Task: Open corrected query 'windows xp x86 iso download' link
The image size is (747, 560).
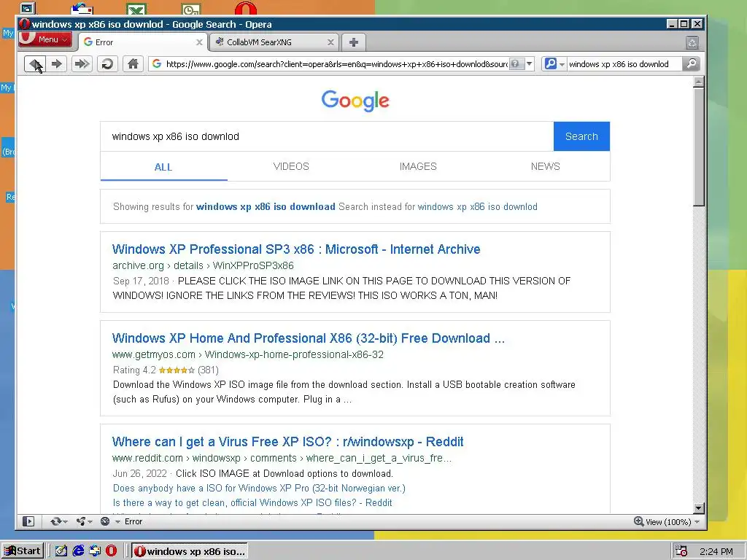Action: (x=266, y=206)
